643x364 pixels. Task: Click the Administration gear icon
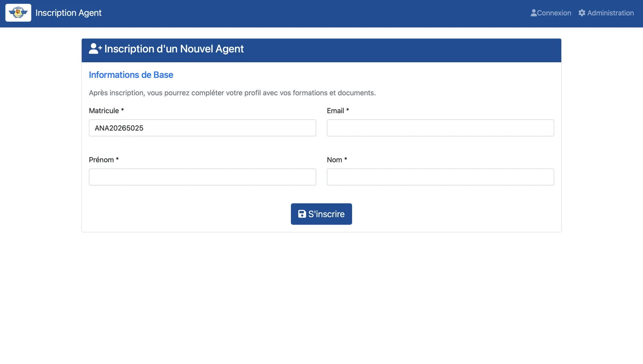[582, 13]
